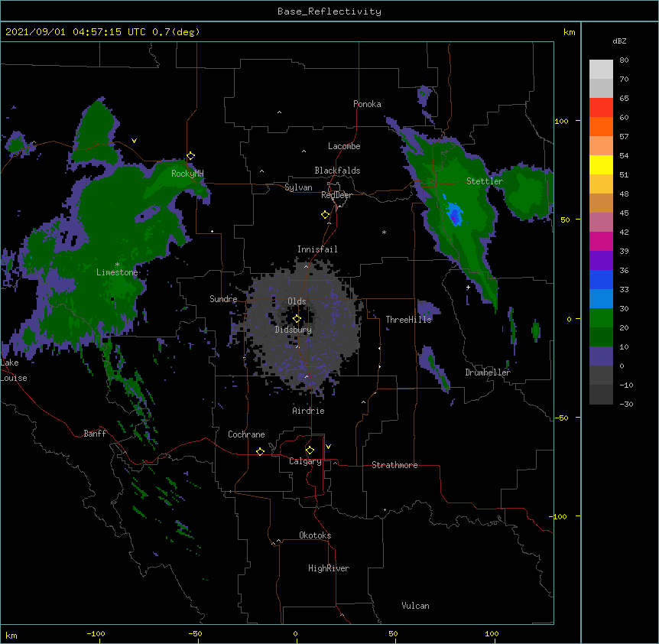659x644 pixels.
Task: Click the brown 45-48 dBZ legend swatch
Action: point(601,203)
